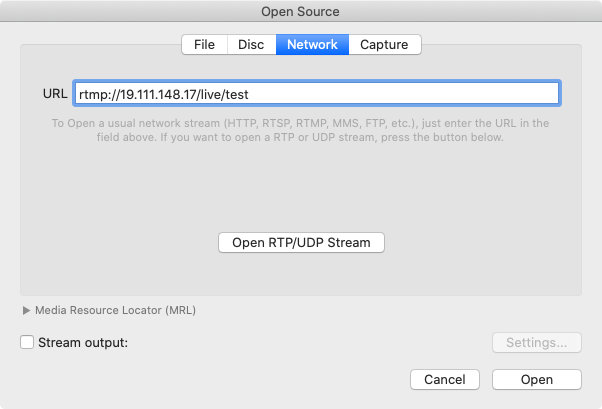Click the Media Resource Locator (MRL) label
Image resolution: width=602 pixels, height=409 pixels.
click(x=115, y=310)
